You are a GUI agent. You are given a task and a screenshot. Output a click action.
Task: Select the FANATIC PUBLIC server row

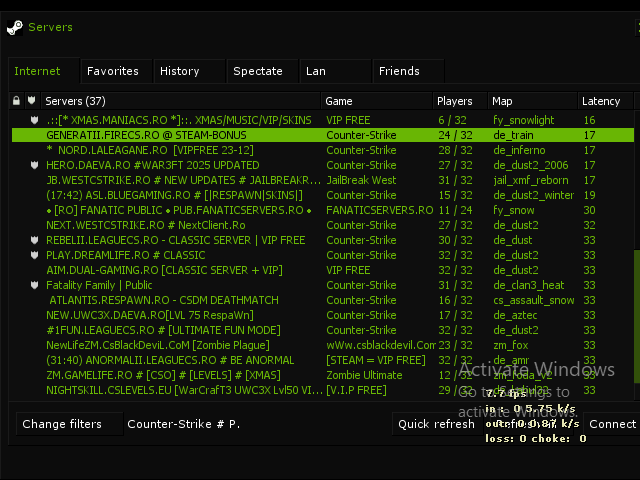point(322,210)
